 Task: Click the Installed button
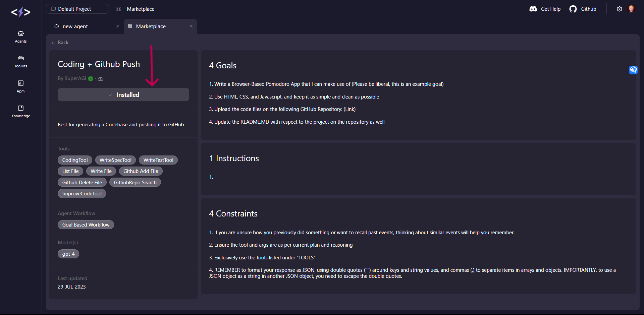(x=123, y=95)
